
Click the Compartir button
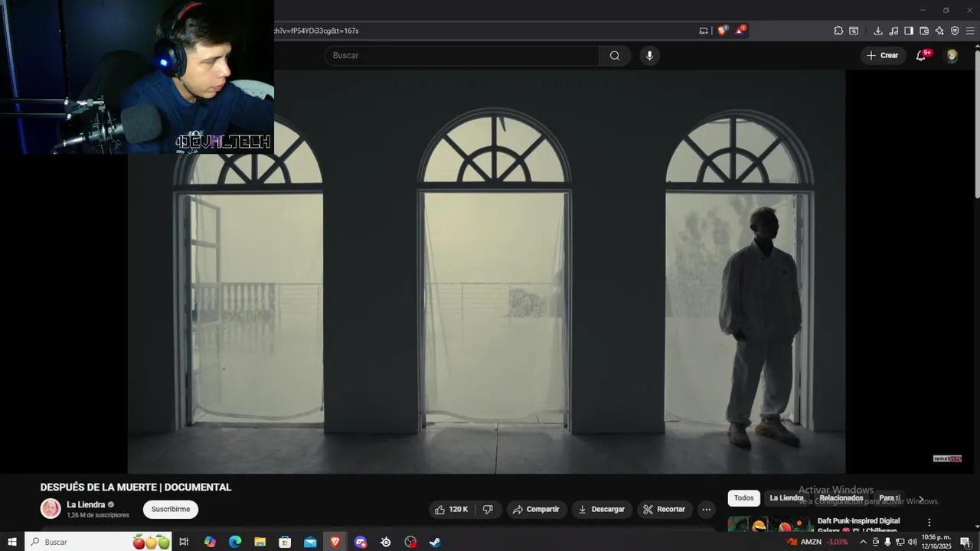(536, 510)
